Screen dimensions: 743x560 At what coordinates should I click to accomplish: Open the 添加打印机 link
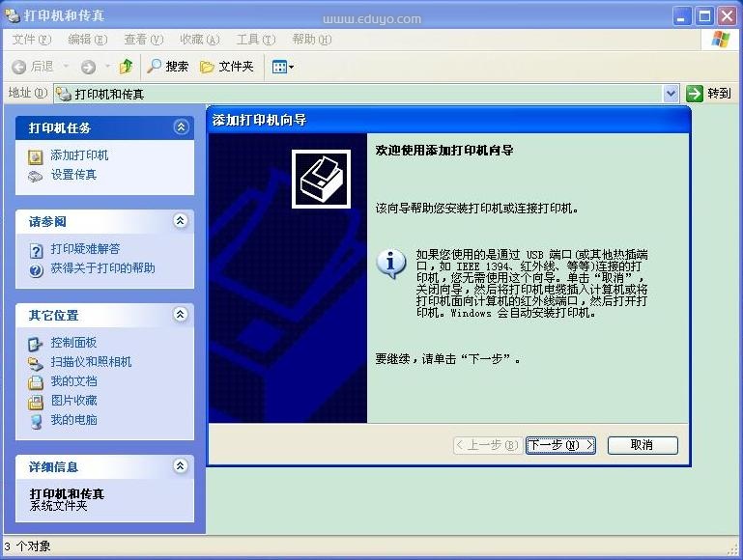79,155
